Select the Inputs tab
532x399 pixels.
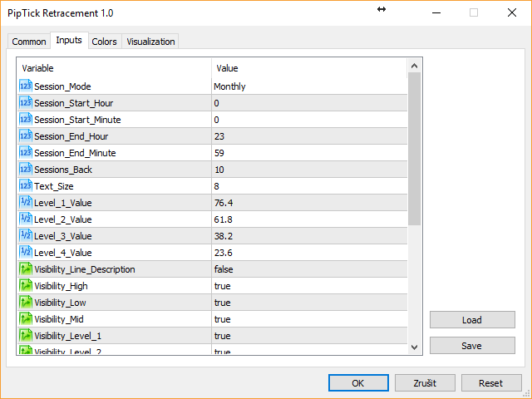pos(69,40)
